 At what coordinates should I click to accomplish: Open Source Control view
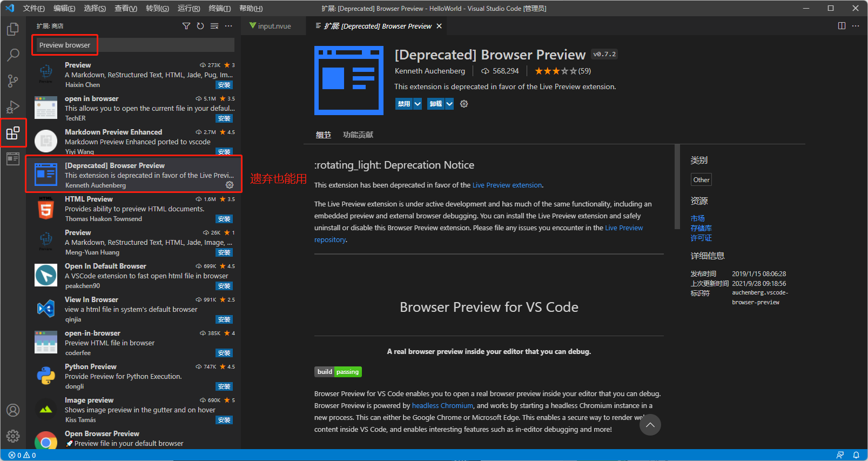[13, 81]
